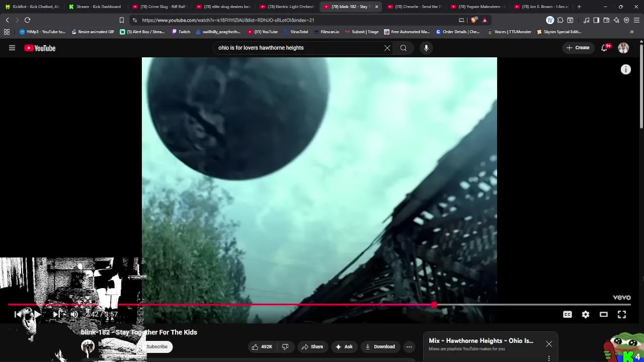Viewport: 644px width, 362px height.
Task: Click the browser URL address field
Action: point(297,20)
